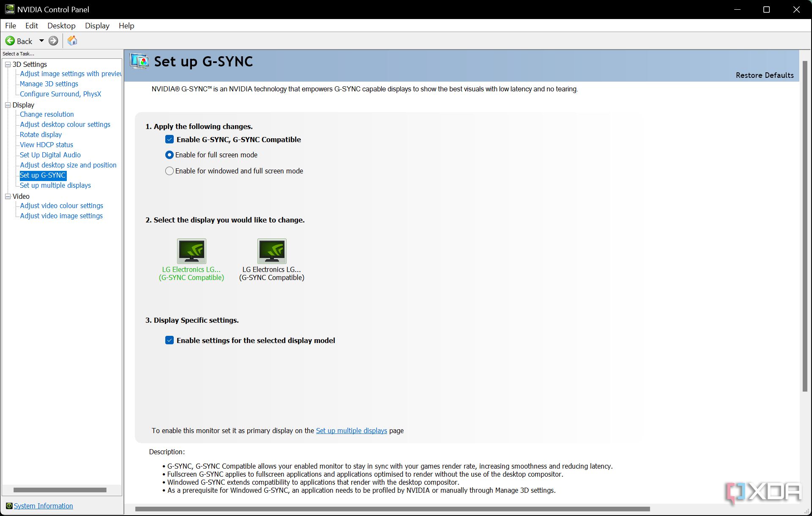Open the Desktop menu

[62, 25]
